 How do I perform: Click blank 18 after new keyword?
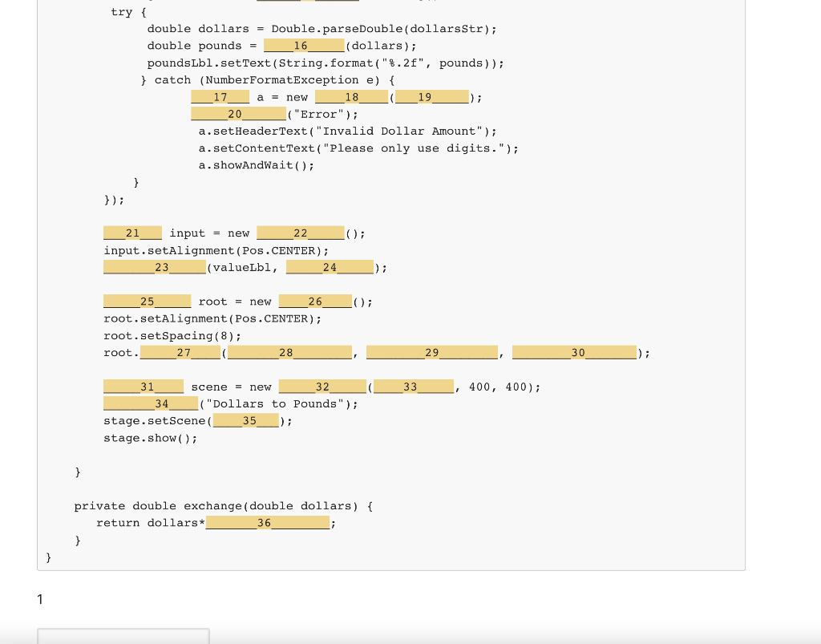click(350, 96)
